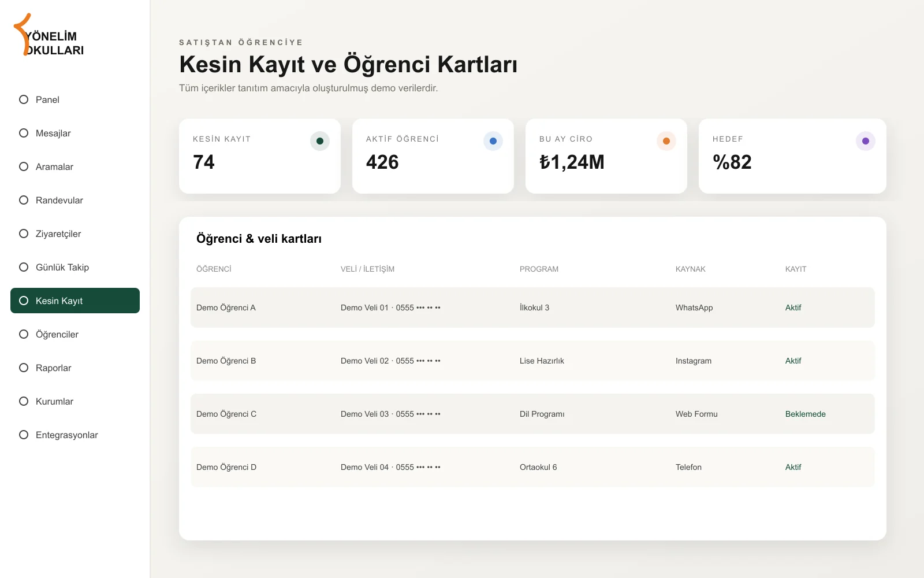Click the %82 target value

(732, 162)
